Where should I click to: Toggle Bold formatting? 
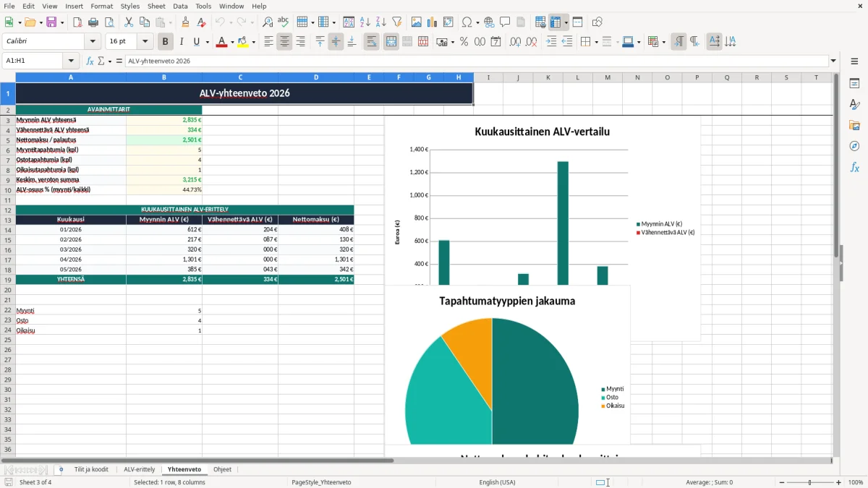click(x=166, y=42)
